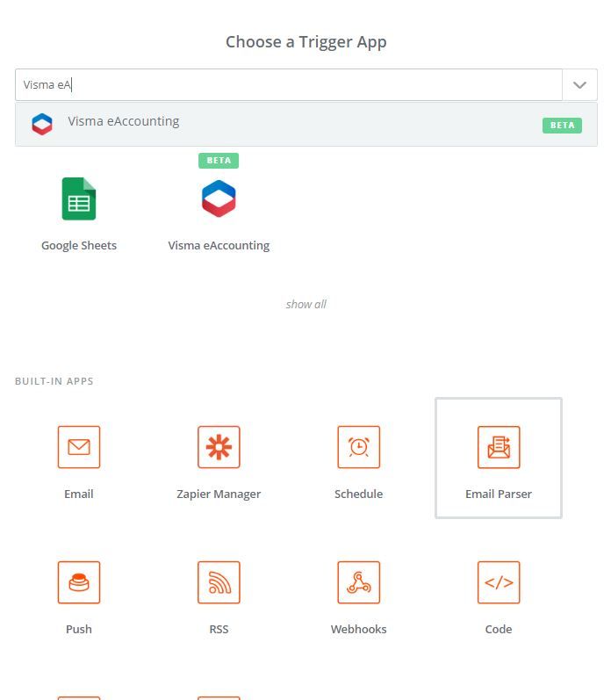Click the "show all" link
The image size is (611, 700).
tap(305, 304)
